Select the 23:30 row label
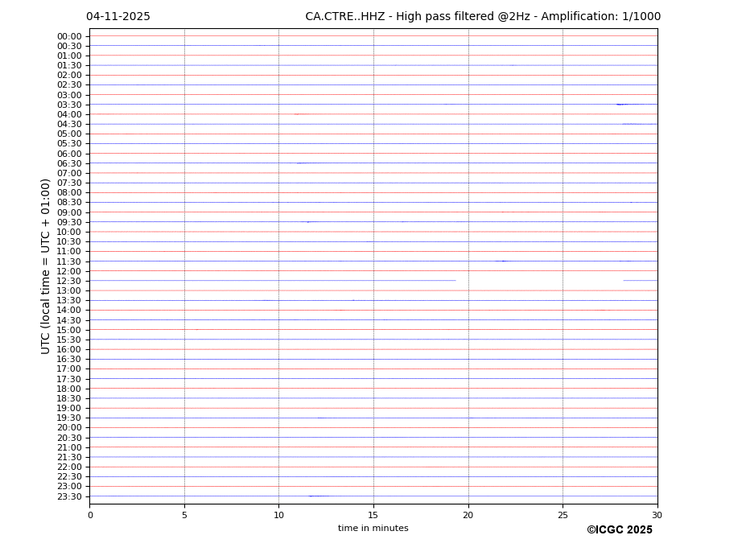This screenshot has width=746, height=560. (69, 496)
